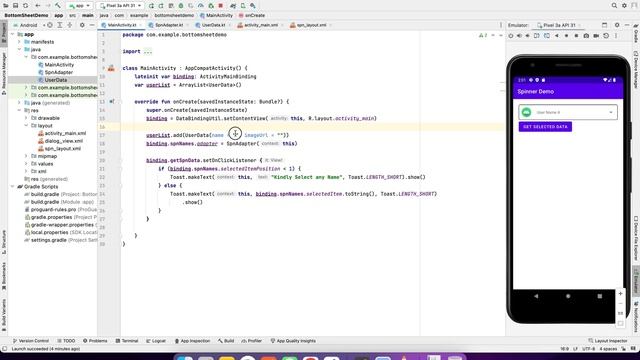Screen dimensions: 640x360
Task: Open the Version Control tool window
Action: pyautogui.click(x=31, y=340)
